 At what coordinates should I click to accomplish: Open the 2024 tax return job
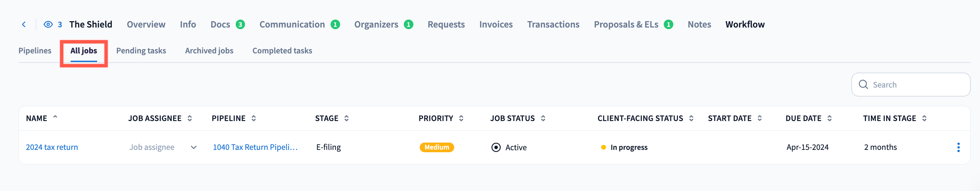(52, 147)
